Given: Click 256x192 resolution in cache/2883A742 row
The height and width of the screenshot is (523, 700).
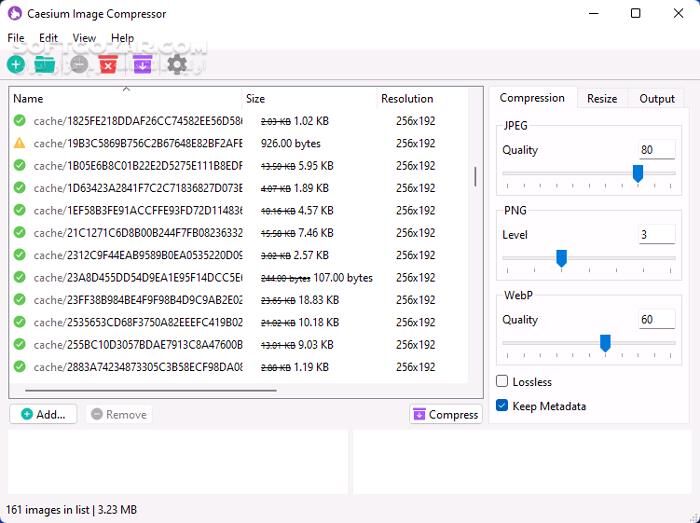Looking at the screenshot, I should click(x=416, y=367).
